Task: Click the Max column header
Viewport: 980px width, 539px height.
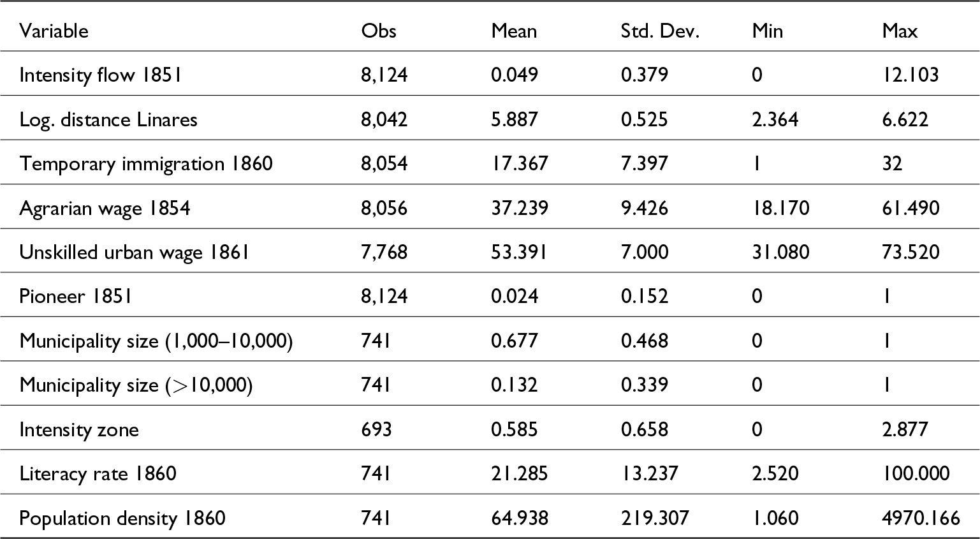Action: point(900,31)
